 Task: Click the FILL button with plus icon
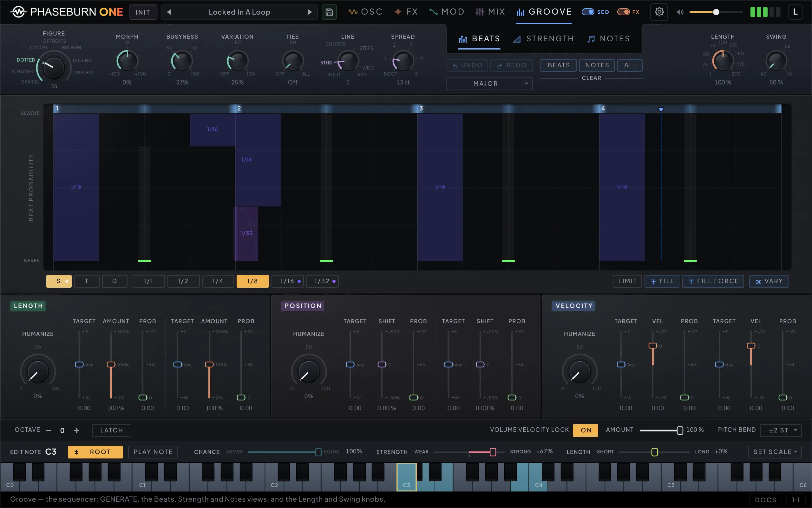coord(662,281)
